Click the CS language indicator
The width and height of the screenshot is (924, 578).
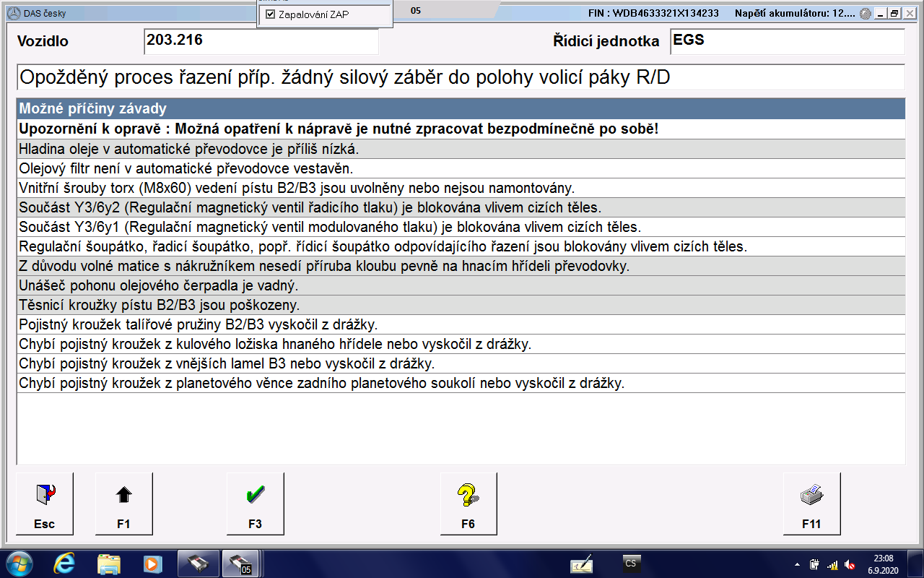tap(631, 563)
